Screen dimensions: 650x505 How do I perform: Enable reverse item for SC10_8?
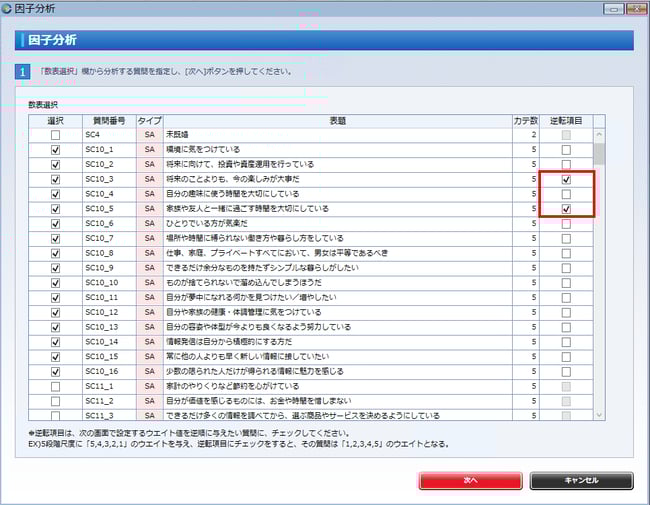click(566, 253)
